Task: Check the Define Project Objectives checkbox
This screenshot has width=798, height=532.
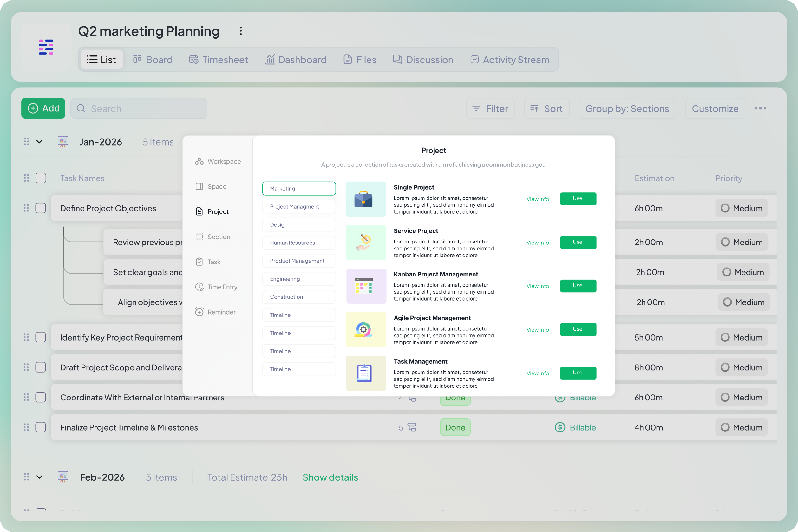Action: click(x=40, y=208)
